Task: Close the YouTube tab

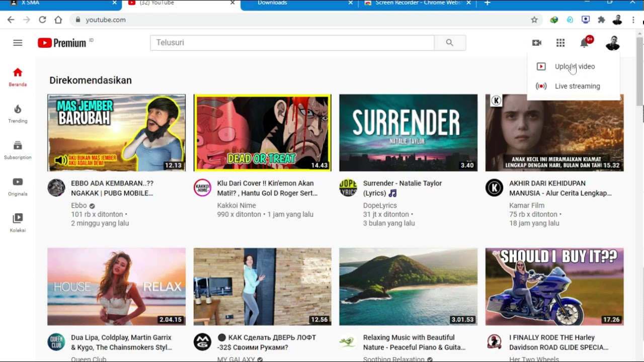Action: pyautogui.click(x=232, y=3)
